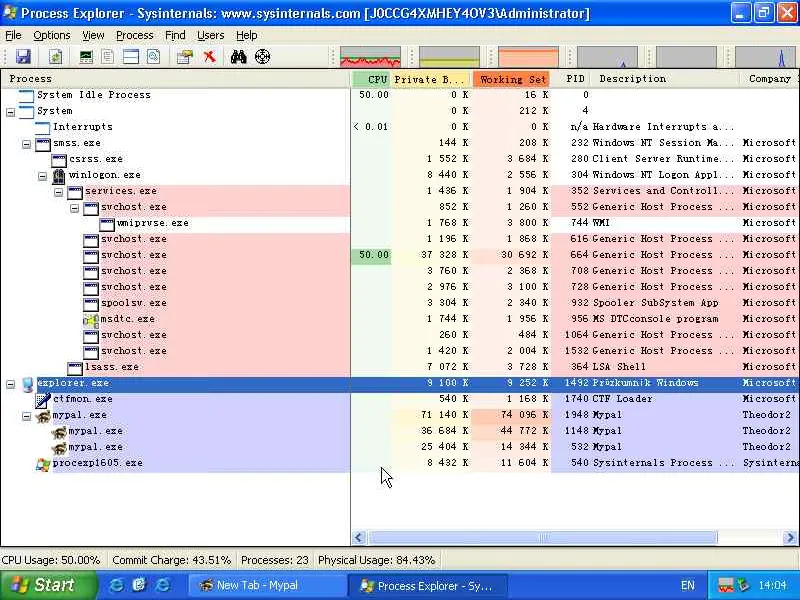Click the physical memory mini graph
The image size is (800, 600).
pos(528,57)
